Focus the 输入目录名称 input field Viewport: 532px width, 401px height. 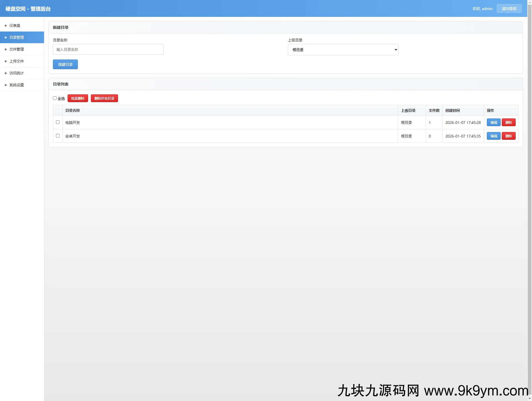[108, 50]
